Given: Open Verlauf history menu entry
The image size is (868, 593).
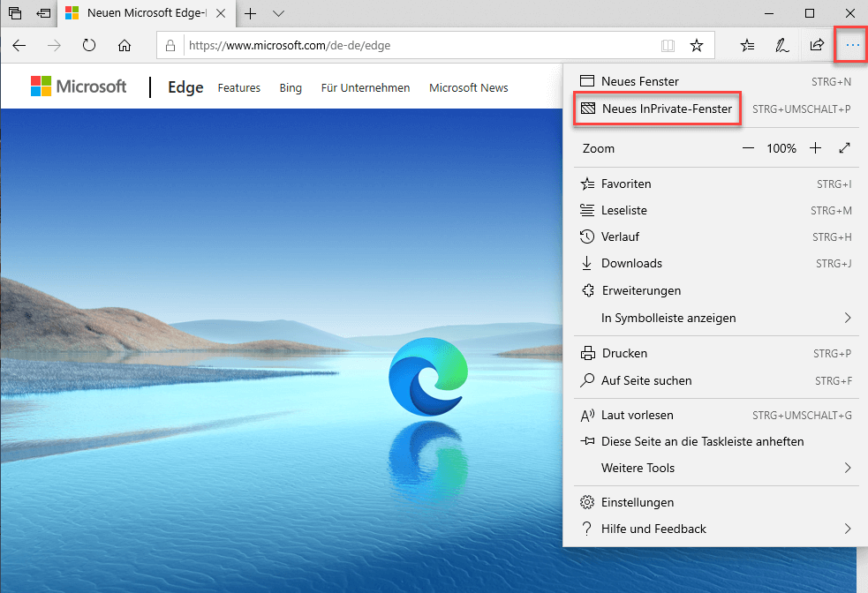Looking at the screenshot, I should [x=715, y=236].
